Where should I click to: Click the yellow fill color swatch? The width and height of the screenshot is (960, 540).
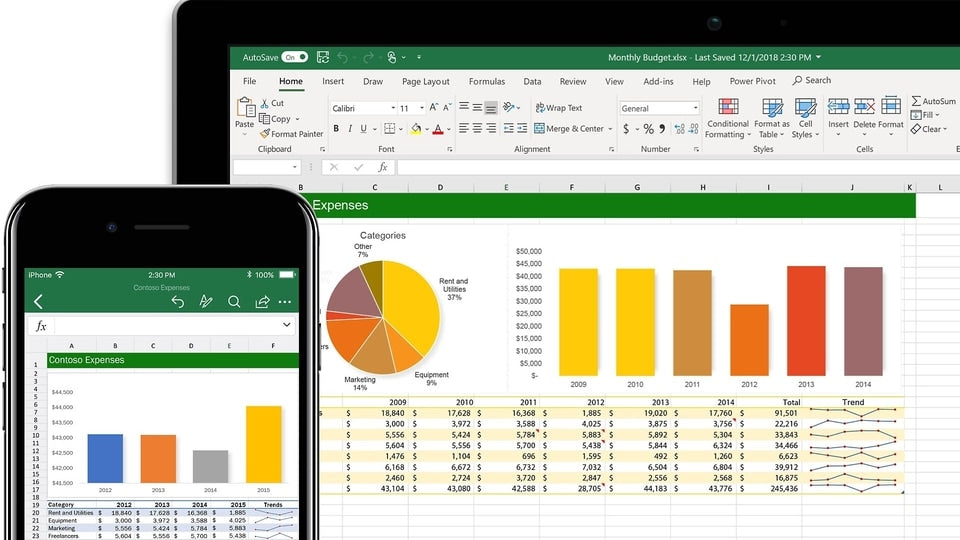click(416, 129)
